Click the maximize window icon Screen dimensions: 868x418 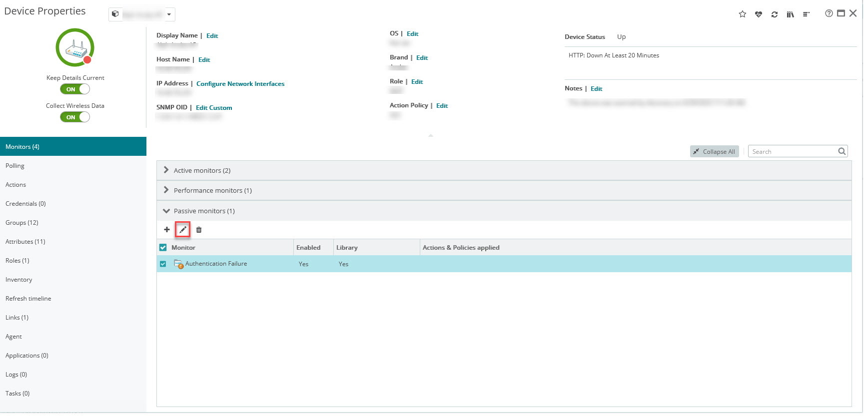click(841, 13)
